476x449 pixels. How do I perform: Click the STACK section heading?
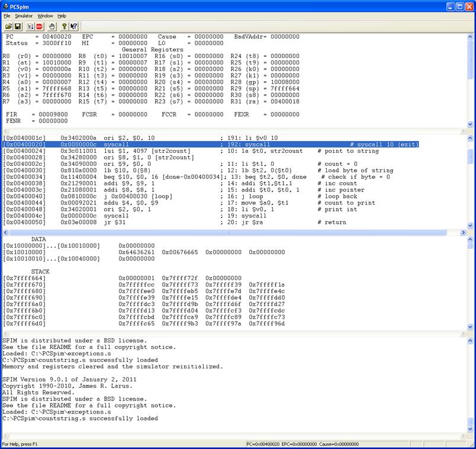[x=40, y=271]
